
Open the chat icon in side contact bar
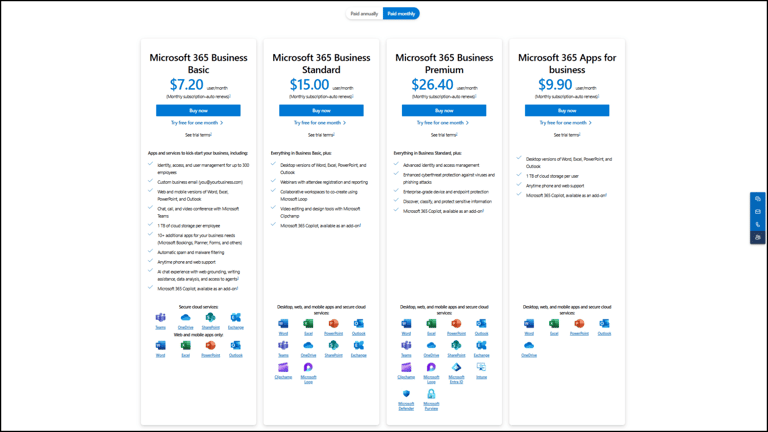758,199
